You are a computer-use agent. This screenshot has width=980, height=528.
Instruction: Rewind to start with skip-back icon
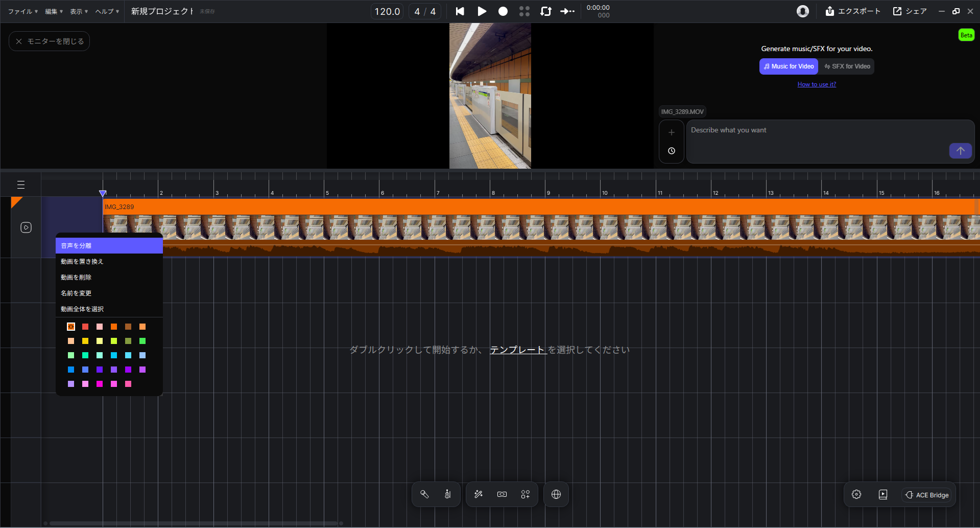[x=460, y=11]
